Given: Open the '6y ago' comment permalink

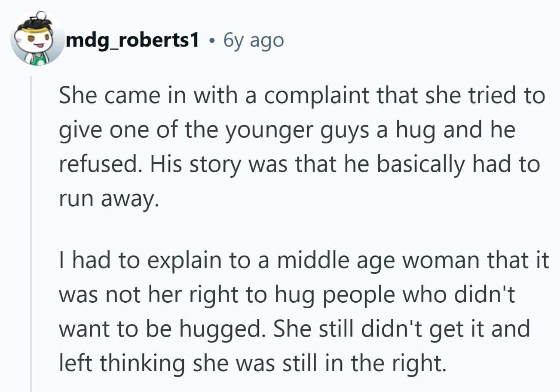Looking at the screenshot, I should click(254, 40).
